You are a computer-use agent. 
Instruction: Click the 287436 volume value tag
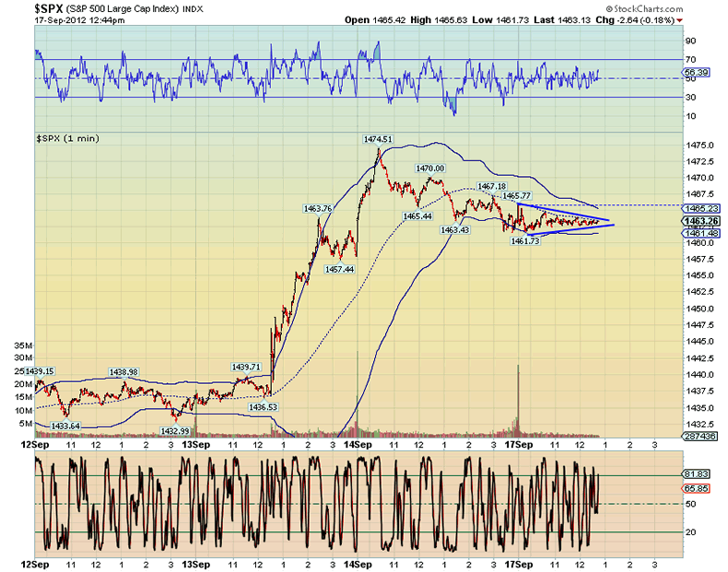[x=699, y=432]
